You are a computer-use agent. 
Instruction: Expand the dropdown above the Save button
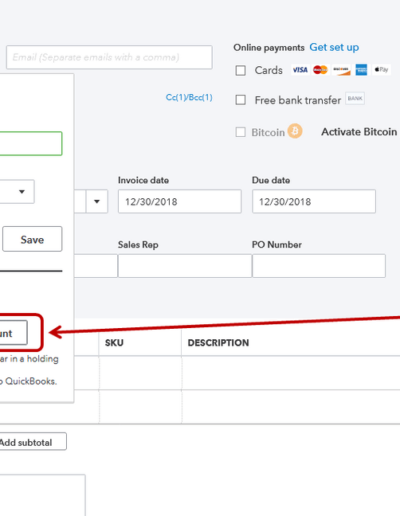point(22,191)
